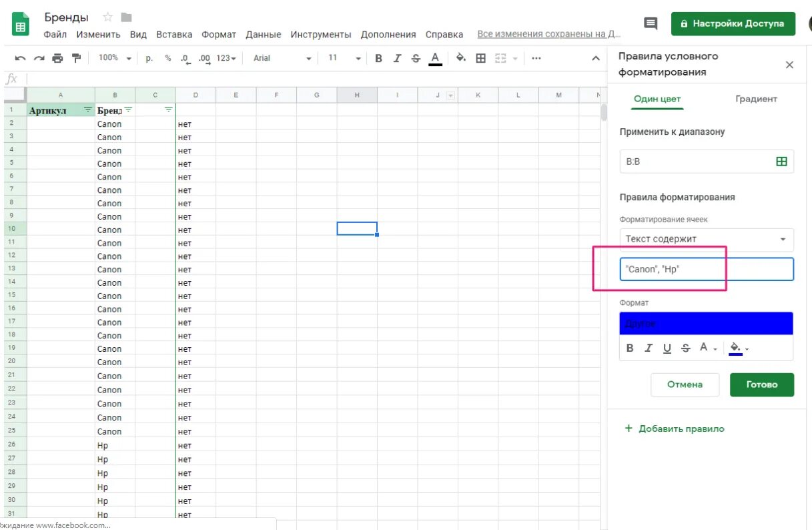812x530 pixels.
Task: Open merge cells options
Action: [501, 59]
